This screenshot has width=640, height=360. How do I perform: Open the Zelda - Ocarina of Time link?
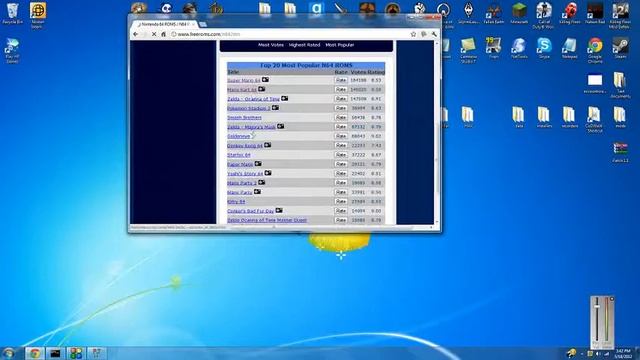click(253, 99)
